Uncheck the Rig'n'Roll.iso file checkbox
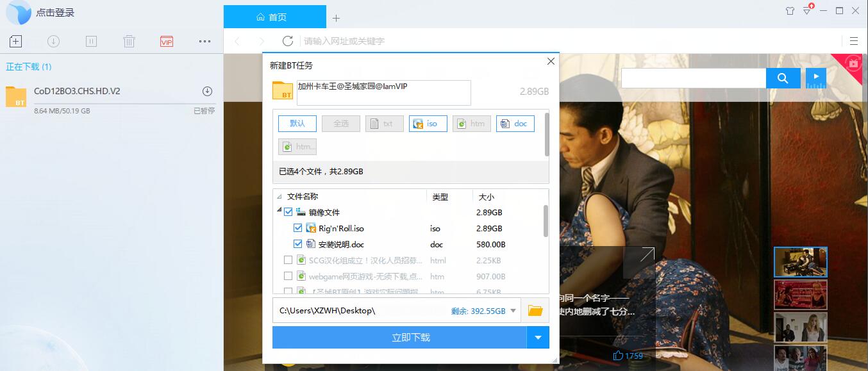The width and height of the screenshot is (868, 371). coord(297,228)
